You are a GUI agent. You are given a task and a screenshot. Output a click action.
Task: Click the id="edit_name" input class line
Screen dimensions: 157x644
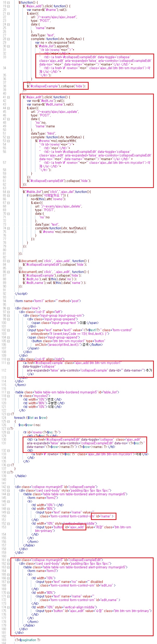pos(80,600)
